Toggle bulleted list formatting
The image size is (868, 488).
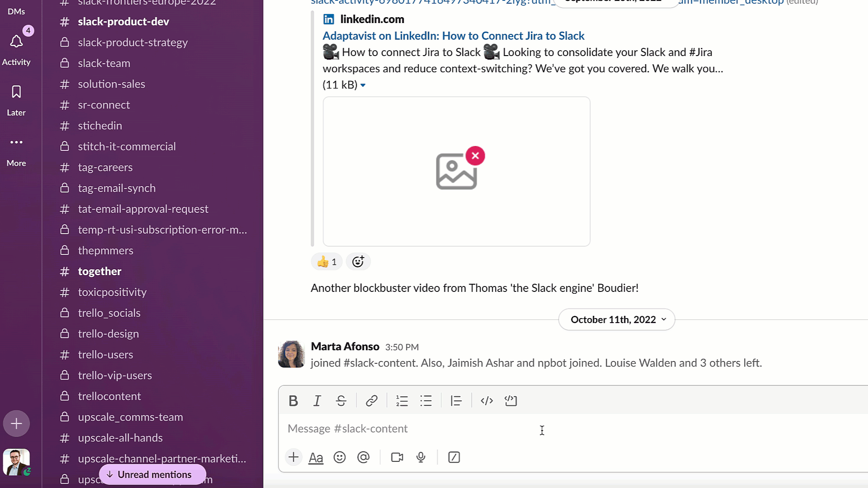(426, 401)
